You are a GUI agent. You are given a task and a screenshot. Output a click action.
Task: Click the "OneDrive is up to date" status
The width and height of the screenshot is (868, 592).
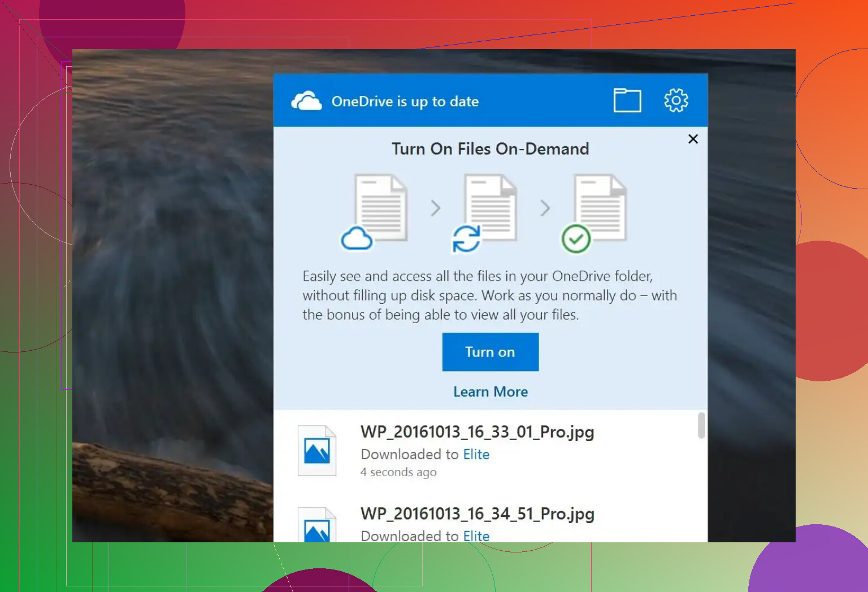tap(405, 102)
